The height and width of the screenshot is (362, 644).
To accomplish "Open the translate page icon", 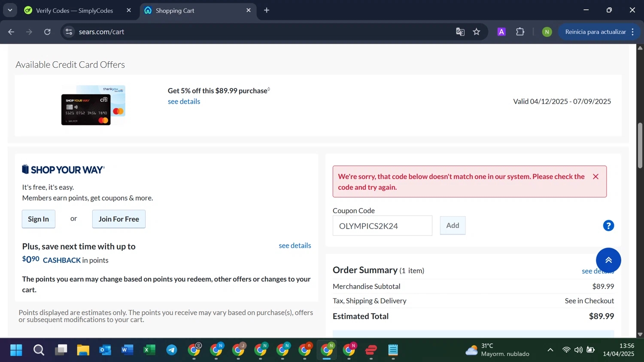I will pyautogui.click(x=460, y=32).
